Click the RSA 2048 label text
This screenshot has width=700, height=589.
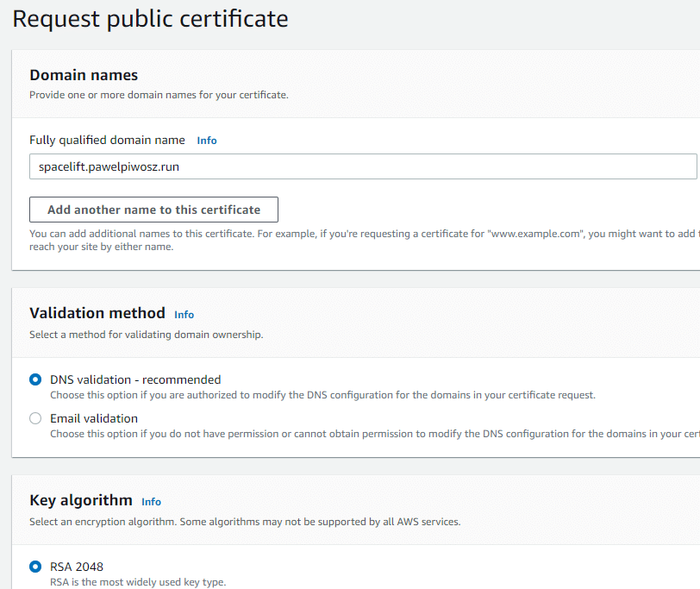coord(78,567)
